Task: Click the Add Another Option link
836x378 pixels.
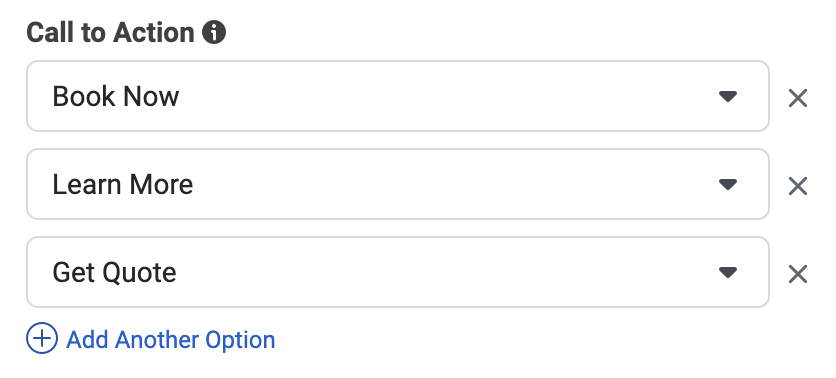Action: click(151, 340)
